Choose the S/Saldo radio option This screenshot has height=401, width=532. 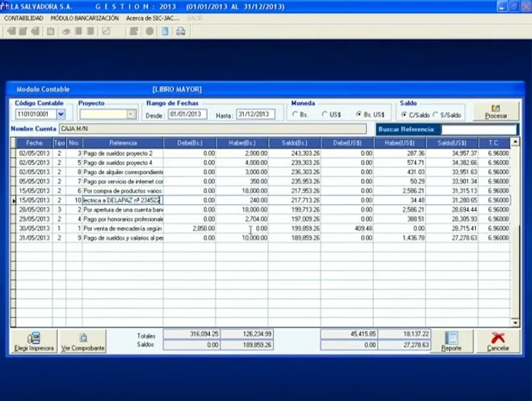click(435, 114)
